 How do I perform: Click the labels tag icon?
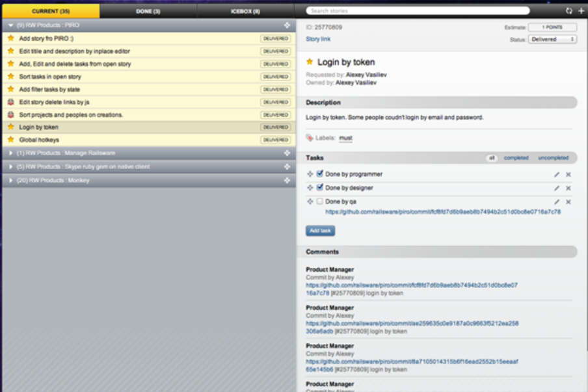tap(310, 138)
